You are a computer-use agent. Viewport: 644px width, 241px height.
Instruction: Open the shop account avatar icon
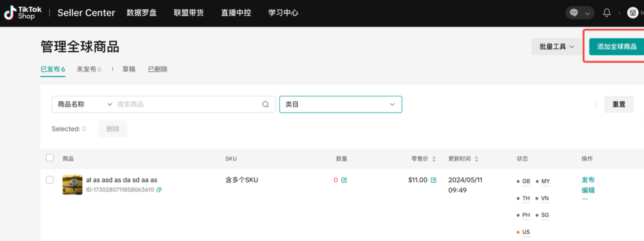pyautogui.click(x=633, y=13)
